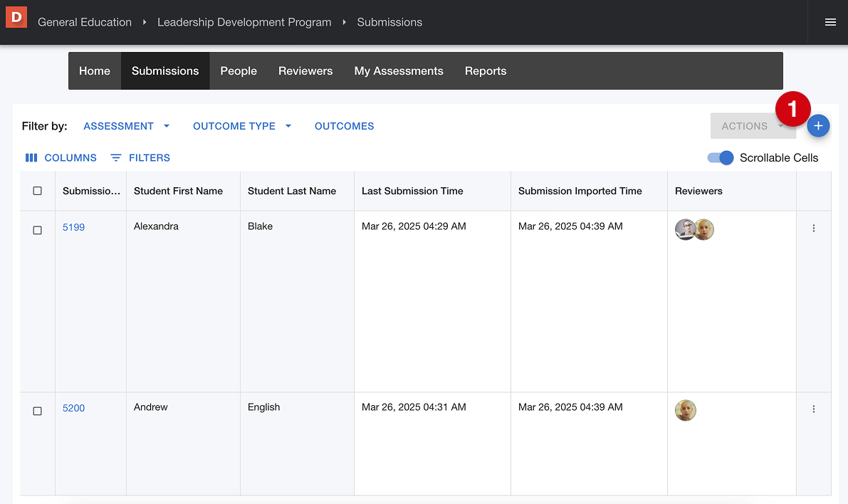Open submission 5199 link
The width and height of the screenshot is (848, 504).
click(x=73, y=227)
